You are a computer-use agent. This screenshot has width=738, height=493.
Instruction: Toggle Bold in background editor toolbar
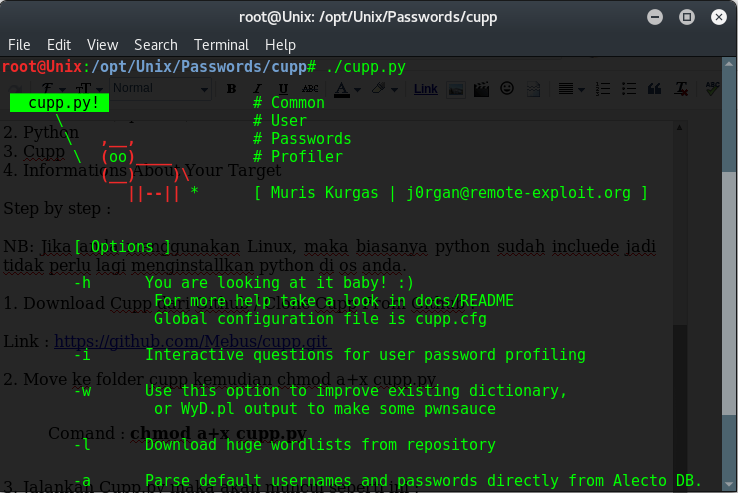click(231, 89)
